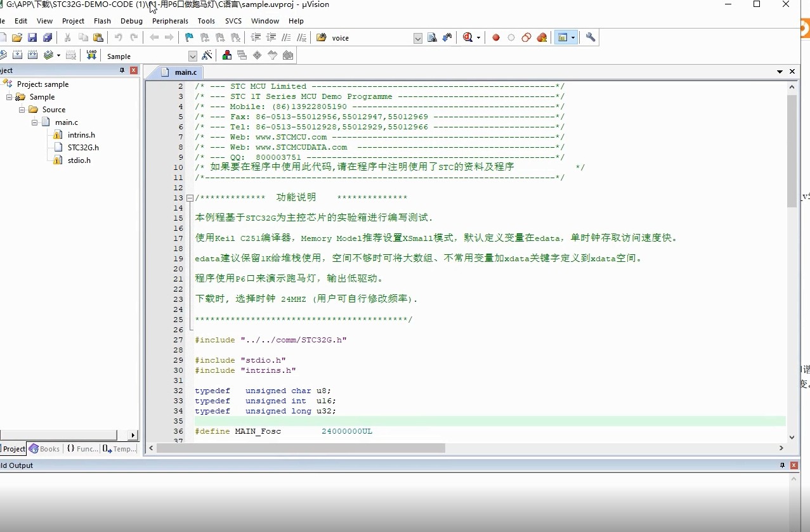The height and width of the screenshot is (532, 810).
Task: Paste from clipboard using the toolbar icon
Action: pos(98,38)
